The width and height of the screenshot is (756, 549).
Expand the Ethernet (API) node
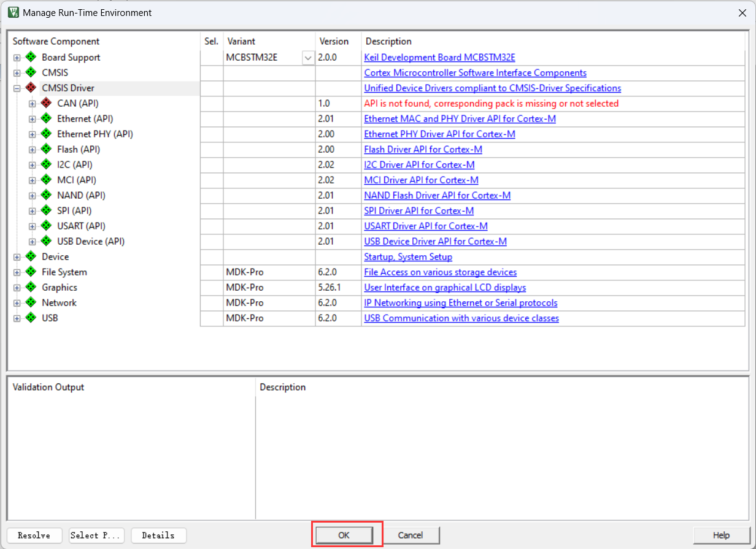(x=32, y=119)
